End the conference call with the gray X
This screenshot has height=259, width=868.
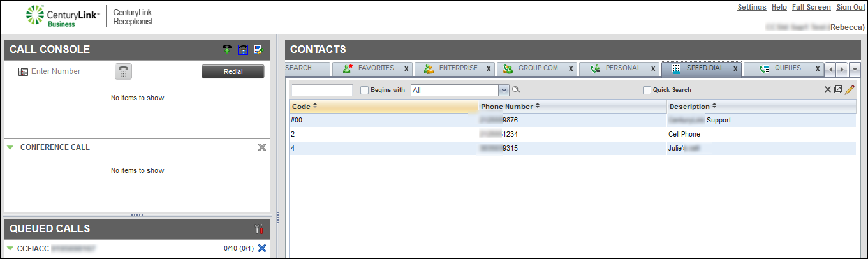pos(262,147)
